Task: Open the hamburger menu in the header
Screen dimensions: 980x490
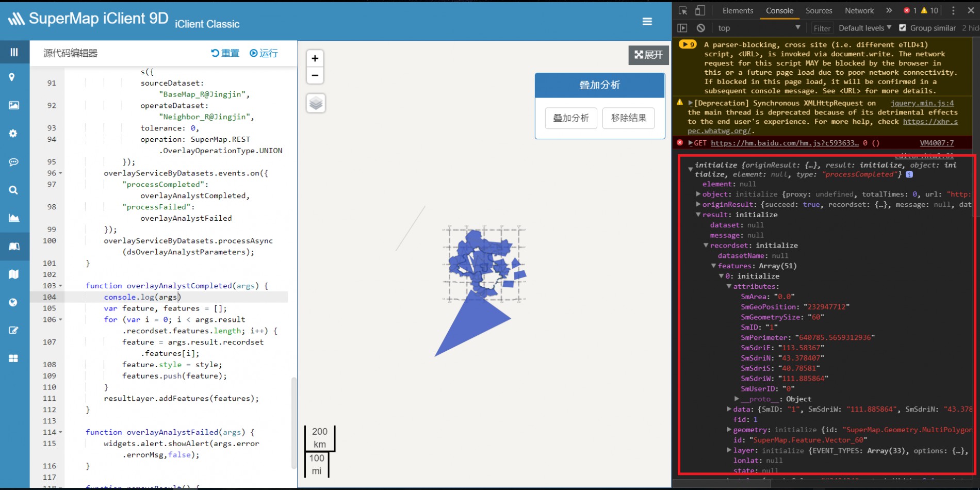Action: pyautogui.click(x=647, y=21)
